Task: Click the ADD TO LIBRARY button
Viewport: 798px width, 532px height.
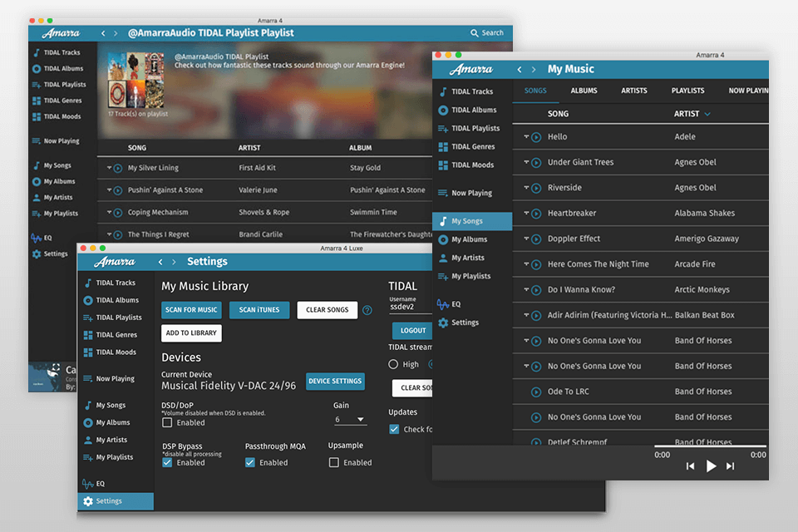Action: (x=191, y=333)
